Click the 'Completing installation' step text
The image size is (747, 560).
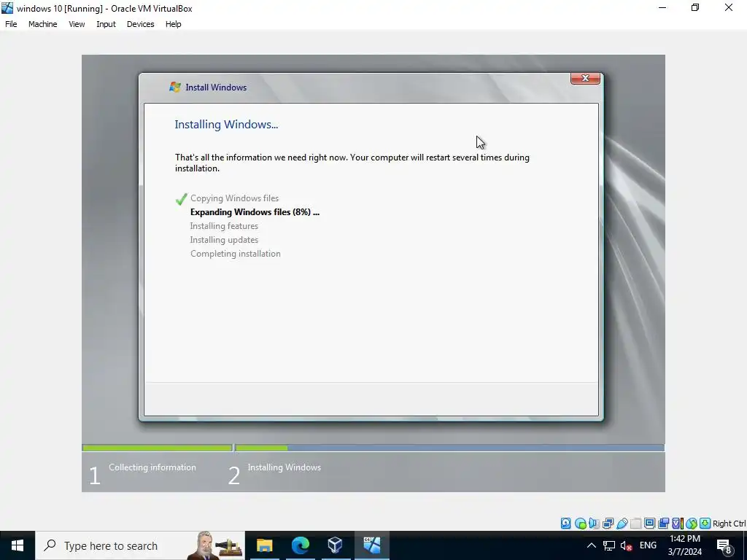tap(236, 253)
